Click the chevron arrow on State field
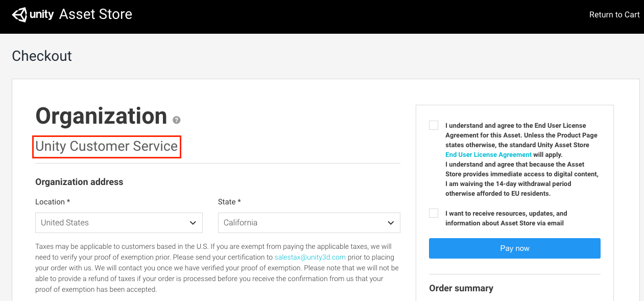Image resolution: width=644 pixels, height=301 pixels. [x=391, y=223]
